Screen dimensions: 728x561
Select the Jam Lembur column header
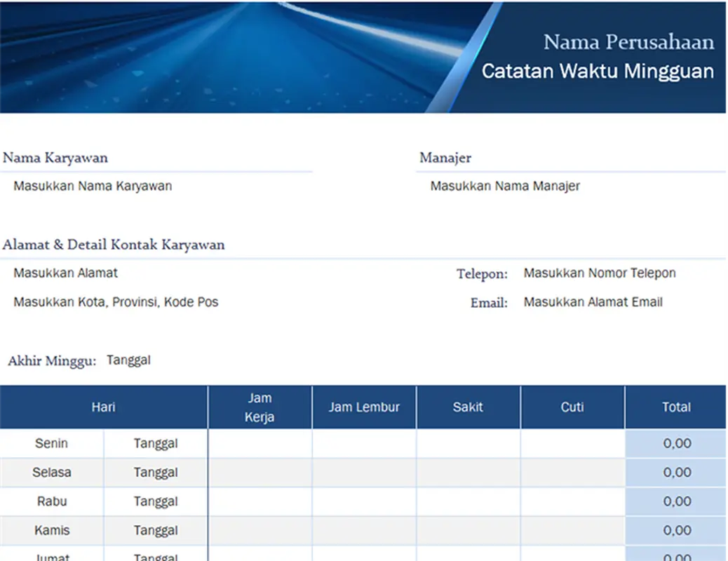pos(364,407)
